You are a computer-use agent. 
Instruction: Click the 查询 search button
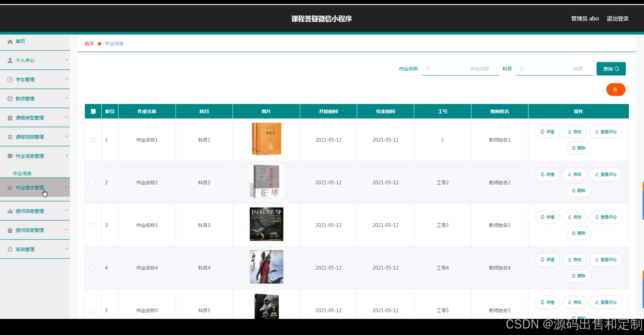coord(611,69)
